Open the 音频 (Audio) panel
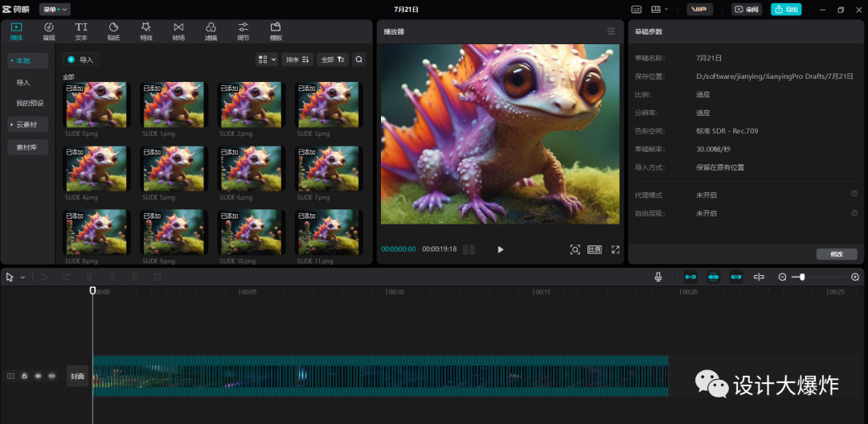The image size is (868, 424). [x=49, y=31]
